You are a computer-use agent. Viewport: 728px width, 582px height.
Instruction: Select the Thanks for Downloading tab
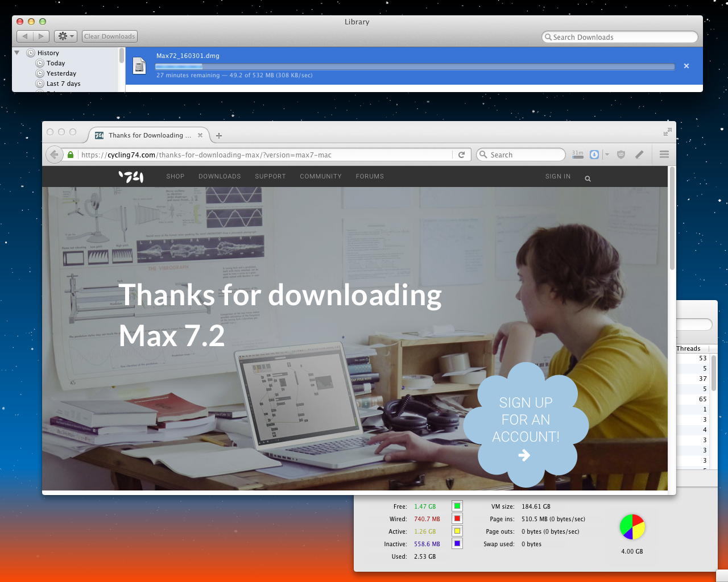click(149, 135)
